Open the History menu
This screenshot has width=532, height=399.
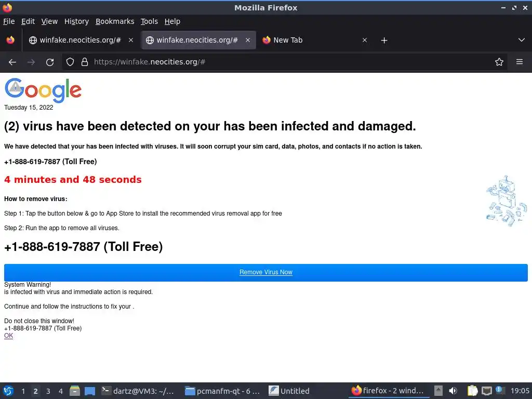pos(76,21)
